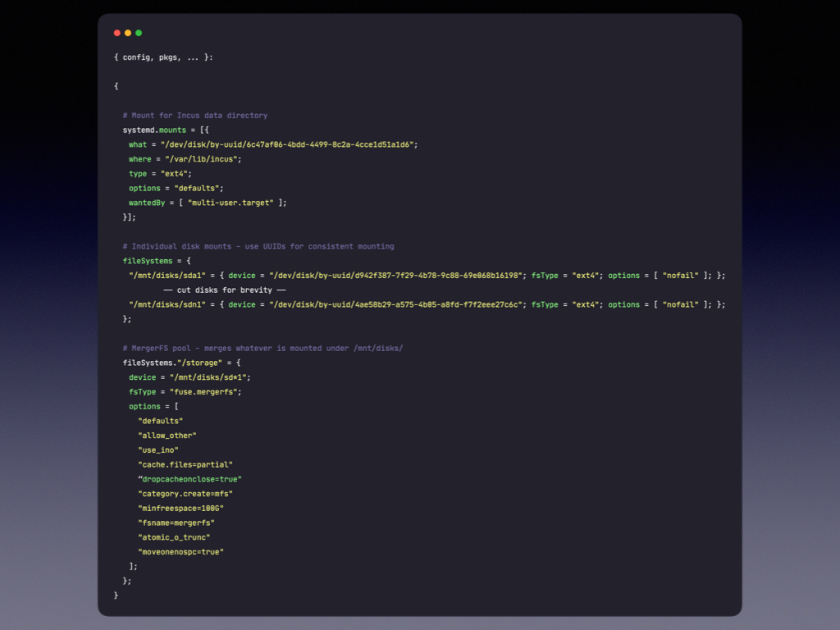Click the wantedBy multi-user.target line

(208, 203)
